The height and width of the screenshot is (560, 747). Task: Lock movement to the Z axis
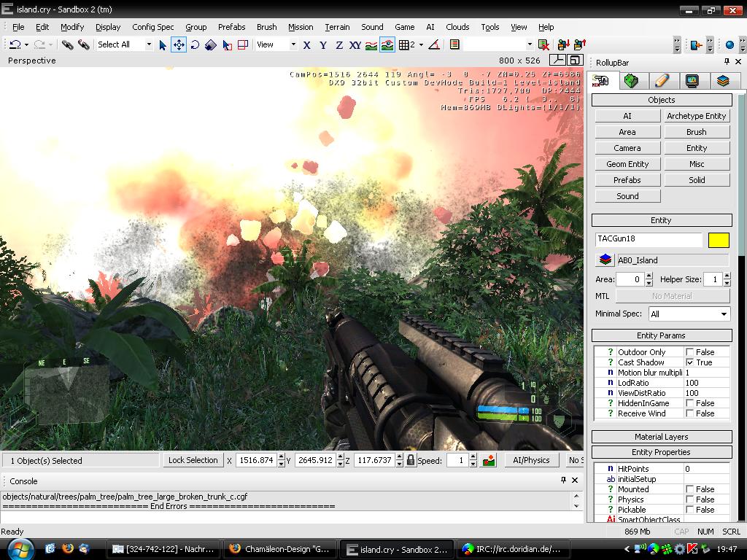pos(339,44)
